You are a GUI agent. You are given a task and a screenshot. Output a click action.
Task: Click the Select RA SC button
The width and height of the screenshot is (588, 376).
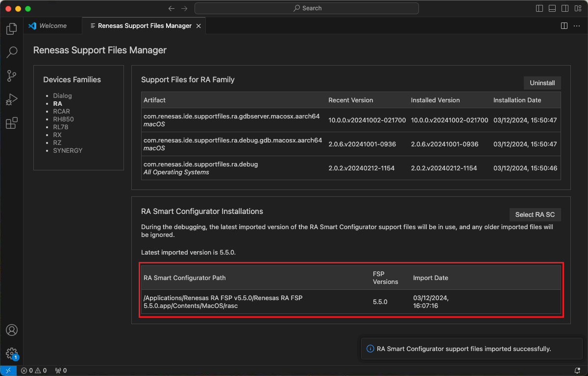coord(535,214)
